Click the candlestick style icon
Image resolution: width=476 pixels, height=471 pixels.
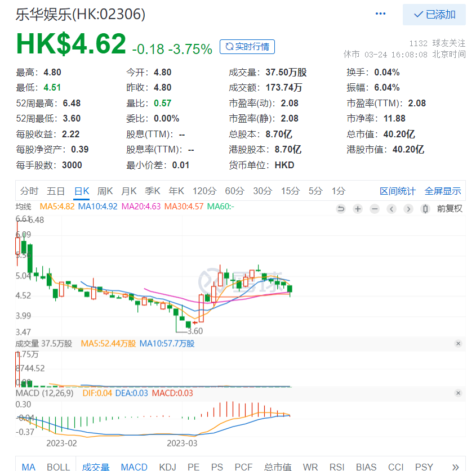(x=425, y=209)
